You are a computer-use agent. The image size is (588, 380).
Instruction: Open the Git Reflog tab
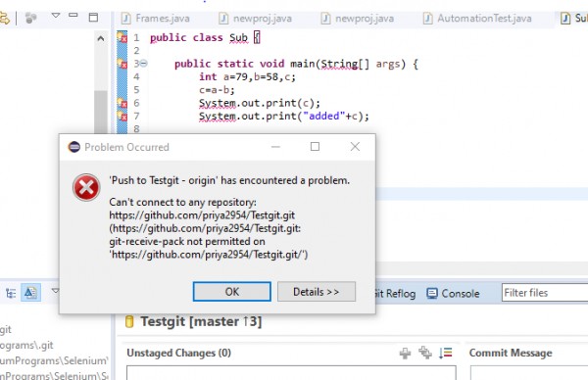click(x=396, y=294)
